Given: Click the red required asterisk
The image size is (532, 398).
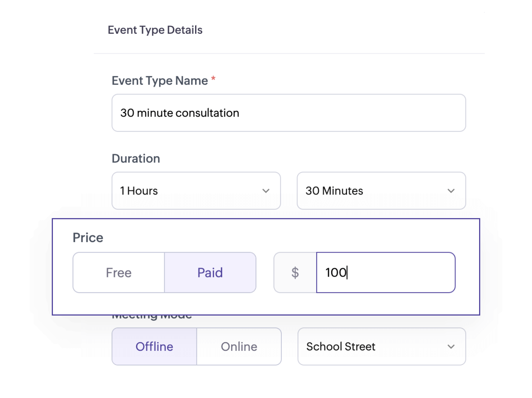Looking at the screenshot, I should click(213, 79).
